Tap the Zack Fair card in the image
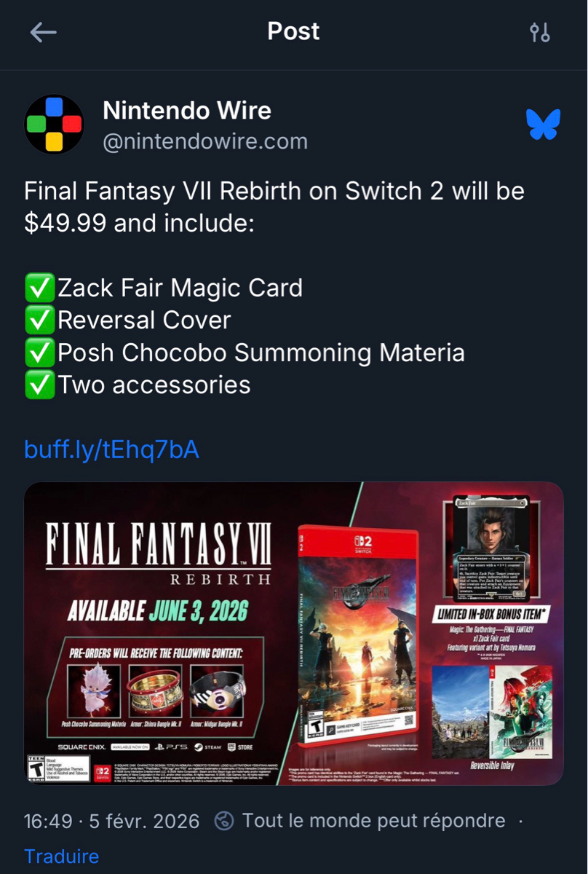Image resolution: width=588 pixels, height=874 pixels. pos(490,543)
